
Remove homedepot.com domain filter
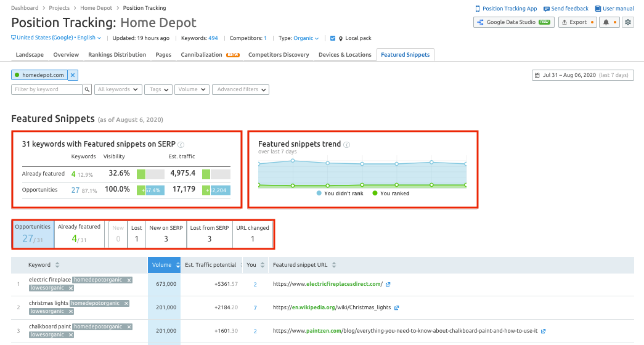[x=73, y=75]
